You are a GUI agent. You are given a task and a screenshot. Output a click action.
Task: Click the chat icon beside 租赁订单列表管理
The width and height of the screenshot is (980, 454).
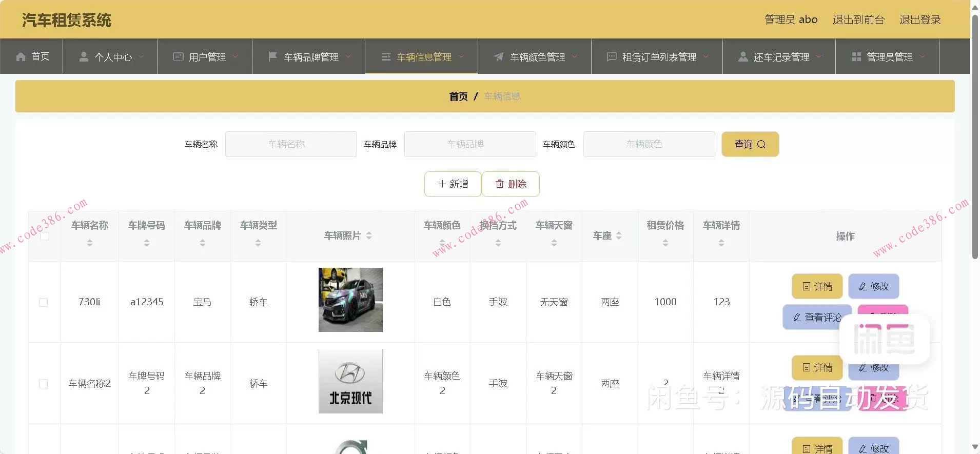point(612,57)
